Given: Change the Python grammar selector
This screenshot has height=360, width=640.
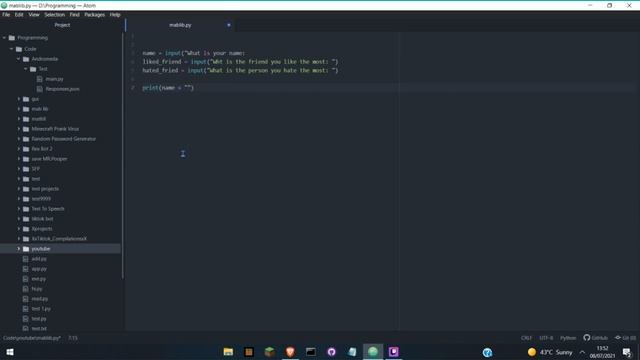Looking at the screenshot, I should 568,338.
